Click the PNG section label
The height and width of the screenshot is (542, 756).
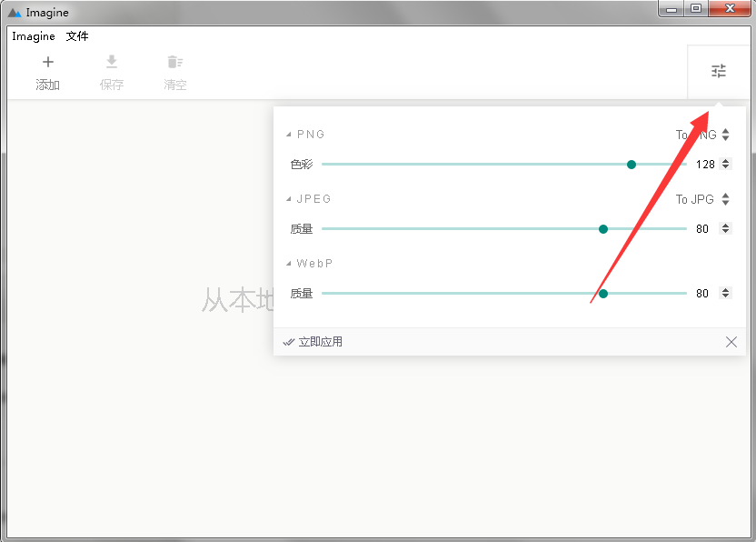(311, 135)
